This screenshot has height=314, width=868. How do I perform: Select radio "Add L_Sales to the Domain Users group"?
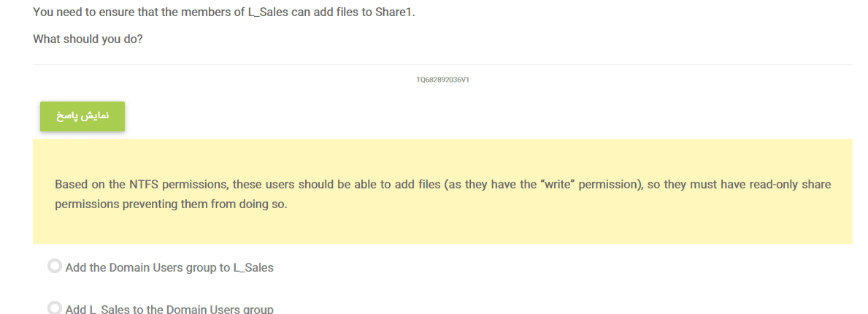tap(54, 308)
